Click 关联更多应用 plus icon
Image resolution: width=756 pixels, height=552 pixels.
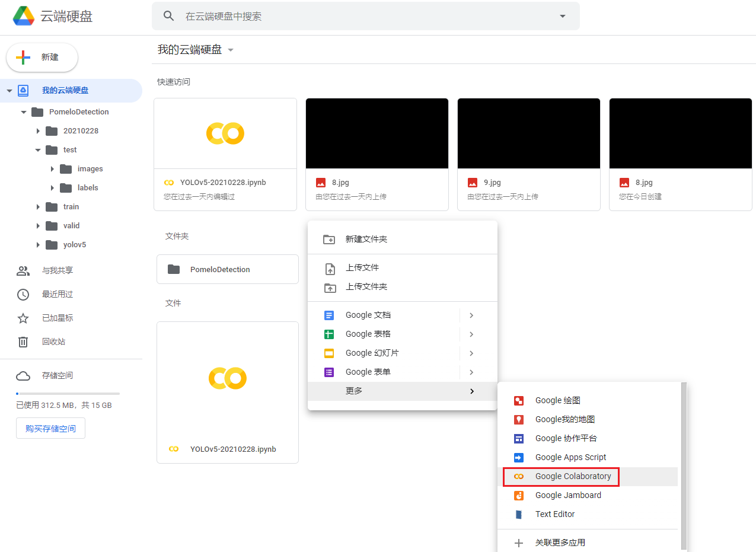click(x=519, y=543)
